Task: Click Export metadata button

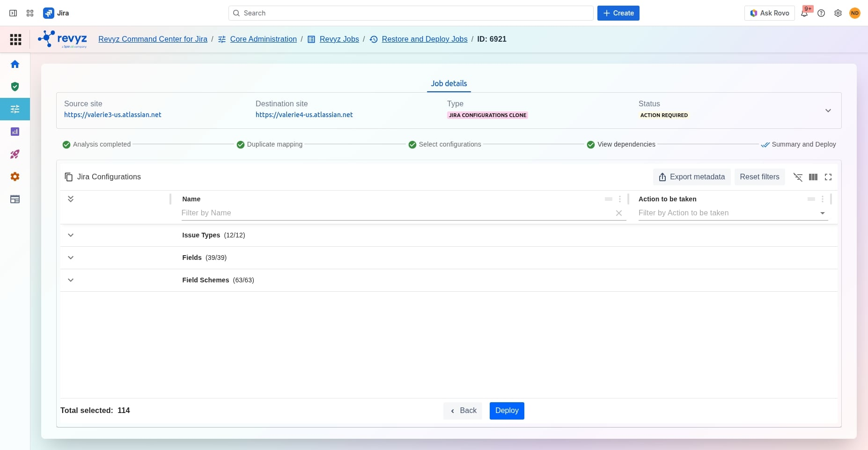Action: 692,177
